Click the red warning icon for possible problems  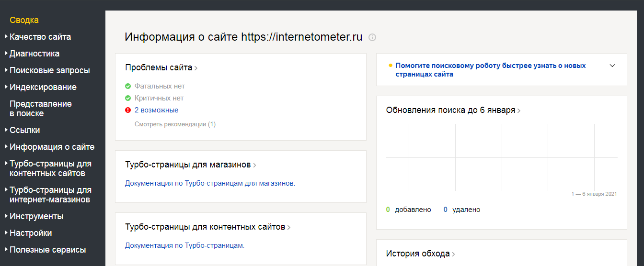coord(128,110)
